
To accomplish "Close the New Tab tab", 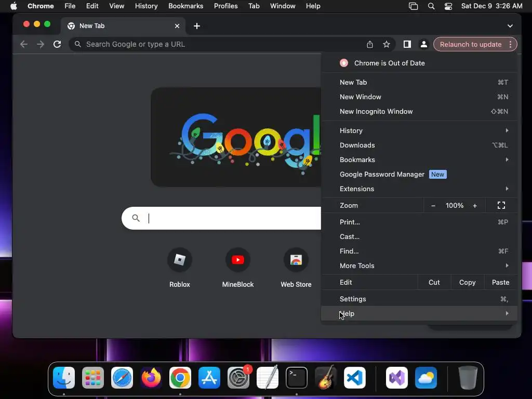I will [x=177, y=26].
